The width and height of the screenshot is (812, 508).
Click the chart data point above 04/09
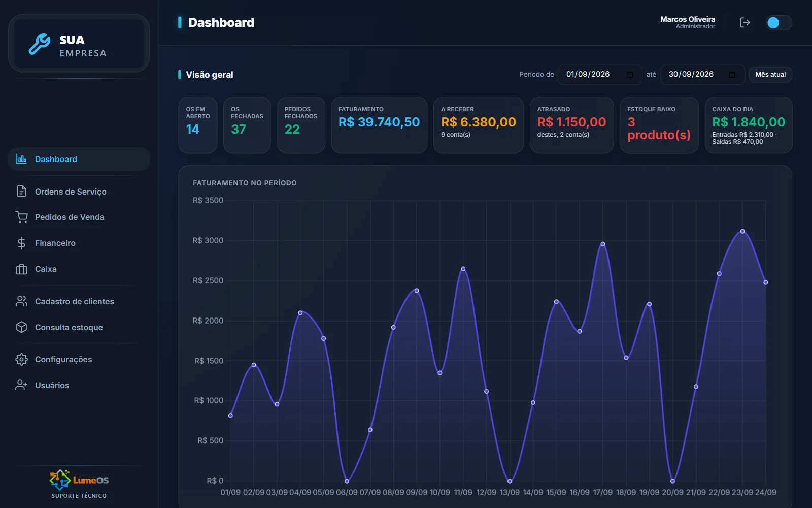[x=300, y=313]
